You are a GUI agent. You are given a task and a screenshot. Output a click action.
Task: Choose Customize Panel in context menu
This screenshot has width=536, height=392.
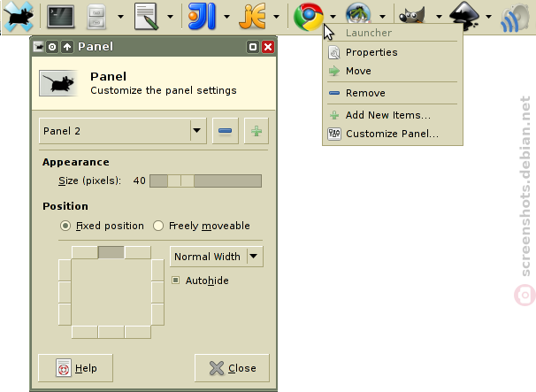[x=393, y=134]
